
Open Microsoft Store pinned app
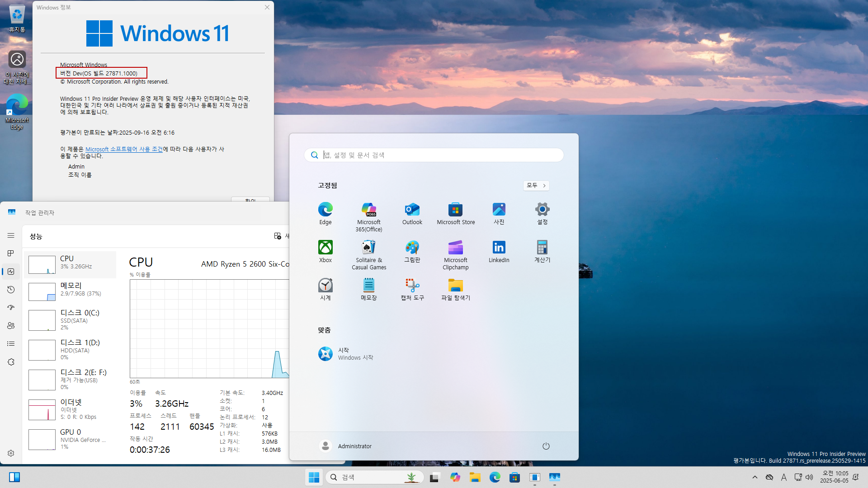coord(456,214)
